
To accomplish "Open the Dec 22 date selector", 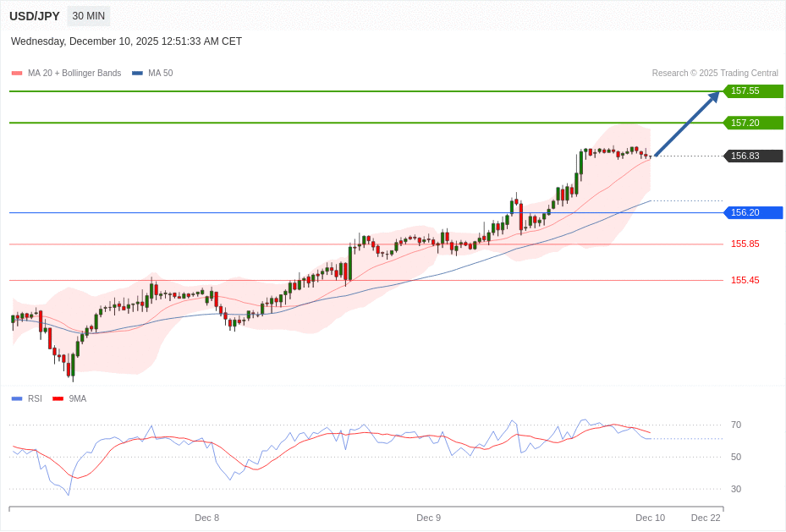I will (x=706, y=518).
